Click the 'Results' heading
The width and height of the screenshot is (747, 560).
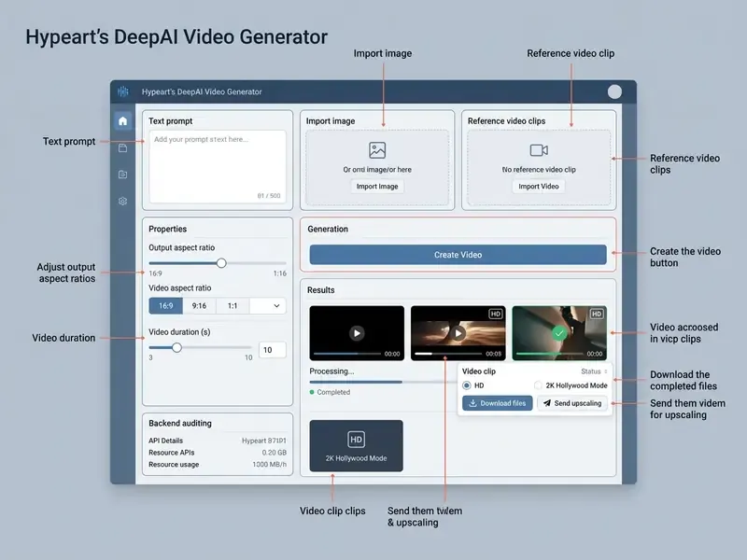click(320, 290)
